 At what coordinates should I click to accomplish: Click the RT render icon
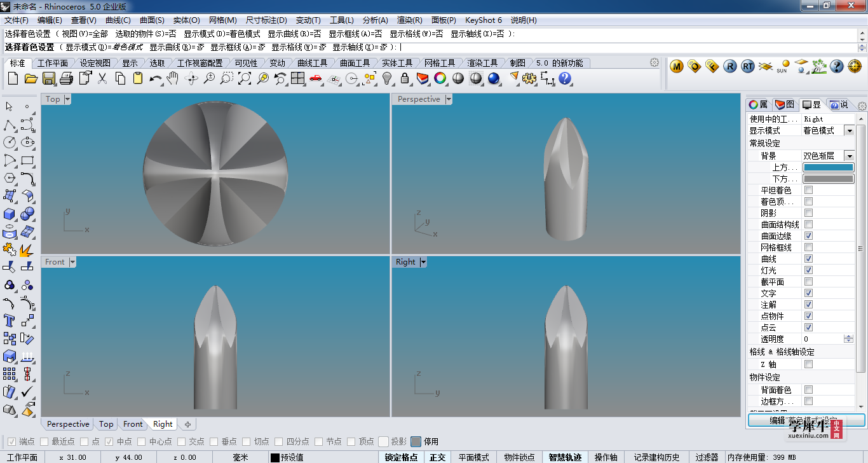click(x=748, y=66)
